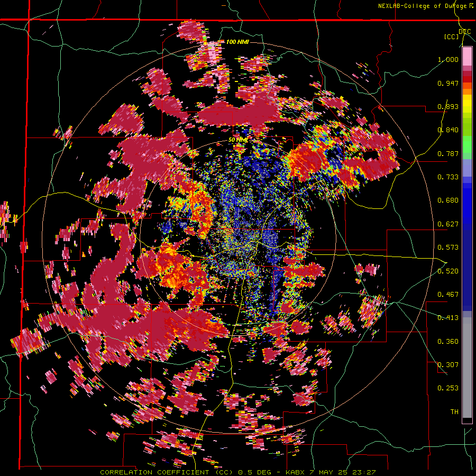Click the 0.627 legend value
This screenshot has height=476, width=476.
coord(448,224)
